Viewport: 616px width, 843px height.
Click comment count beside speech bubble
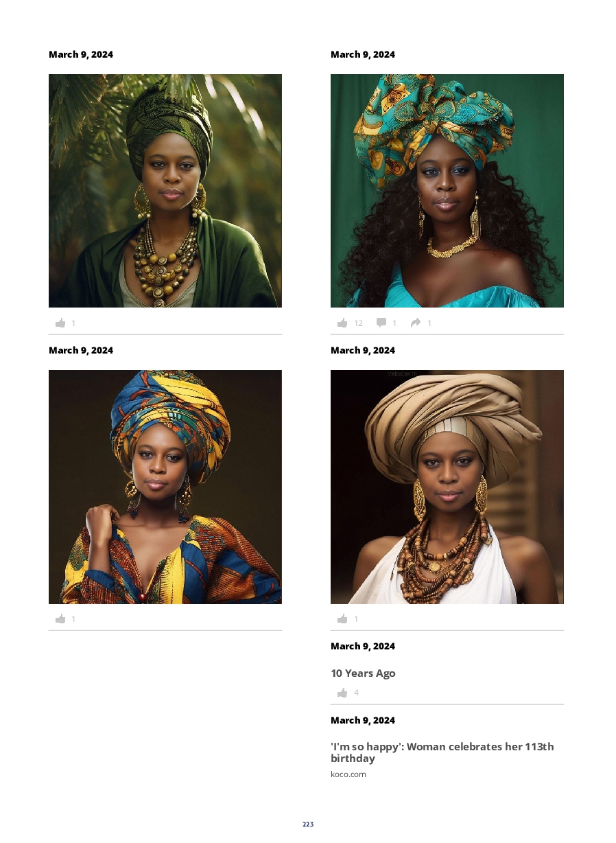[394, 323]
